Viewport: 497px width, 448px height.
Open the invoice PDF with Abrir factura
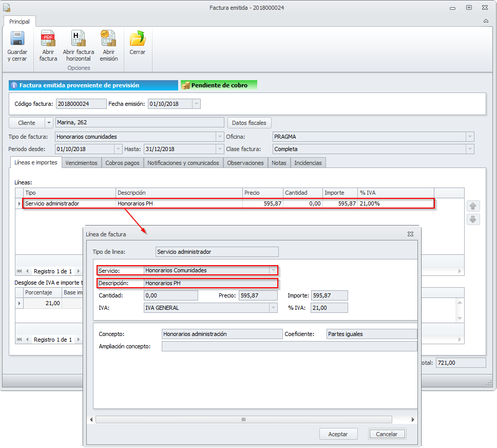(48, 39)
